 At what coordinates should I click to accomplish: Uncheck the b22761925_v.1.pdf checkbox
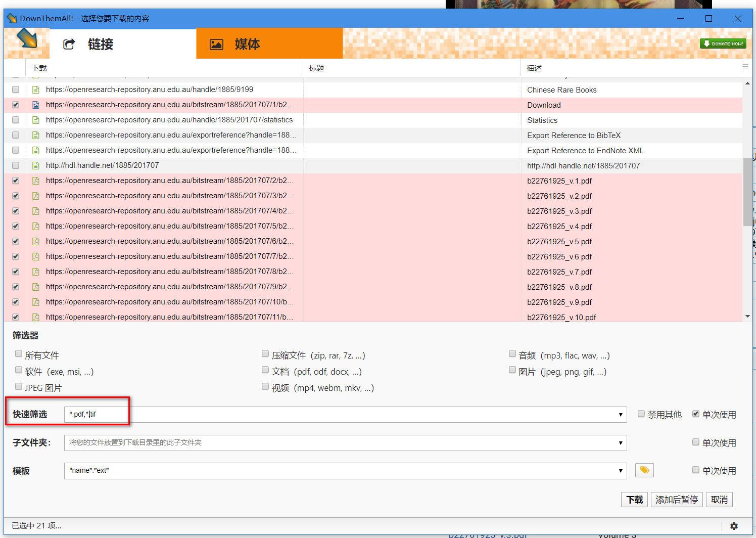[16, 181]
